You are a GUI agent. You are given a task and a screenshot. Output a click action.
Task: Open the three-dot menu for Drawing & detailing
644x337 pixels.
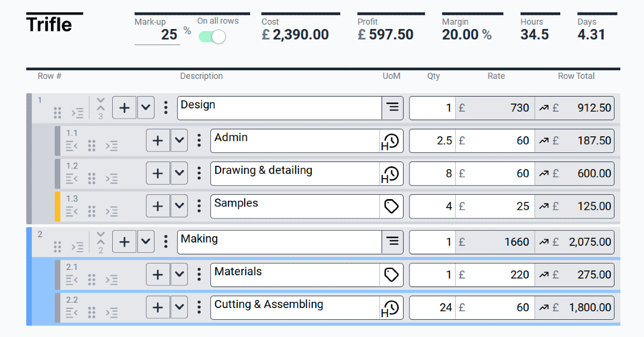[x=199, y=173]
